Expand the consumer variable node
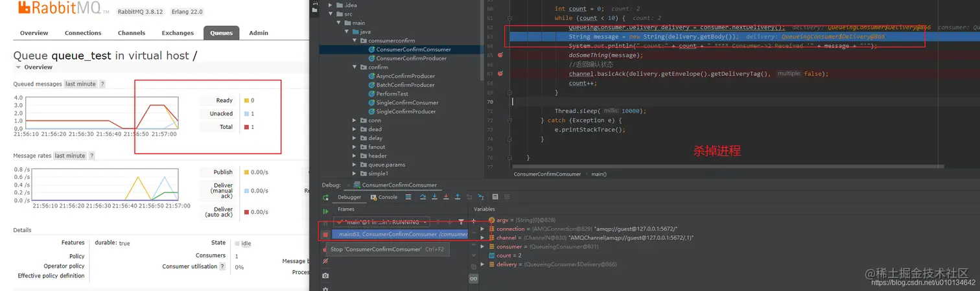Screen dimensions: 980x291 482,247
